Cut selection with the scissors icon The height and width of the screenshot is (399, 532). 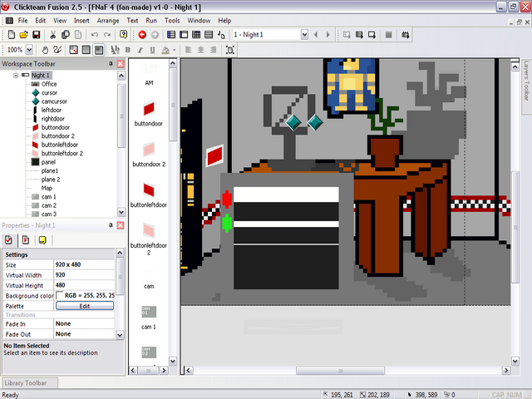point(52,35)
